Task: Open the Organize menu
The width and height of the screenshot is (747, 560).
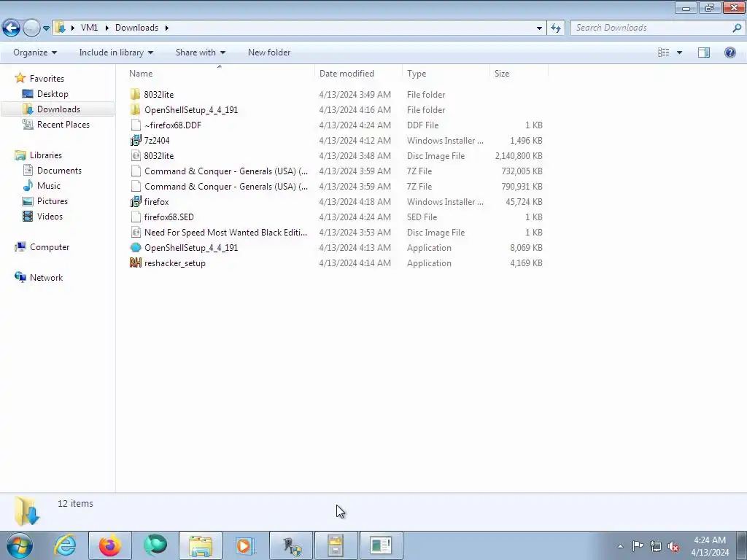Action: [35, 52]
